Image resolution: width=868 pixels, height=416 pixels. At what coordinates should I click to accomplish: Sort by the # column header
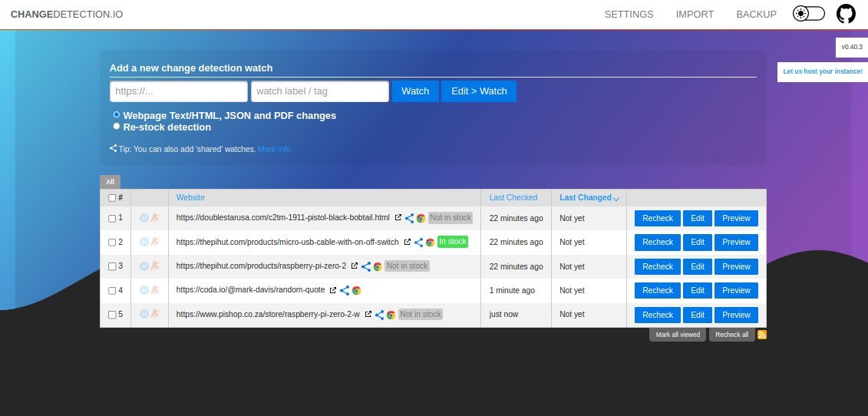tap(120, 197)
